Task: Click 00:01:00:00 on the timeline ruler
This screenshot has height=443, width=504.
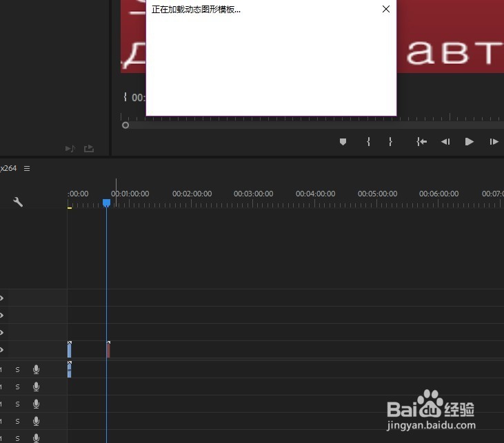Action: [130, 194]
